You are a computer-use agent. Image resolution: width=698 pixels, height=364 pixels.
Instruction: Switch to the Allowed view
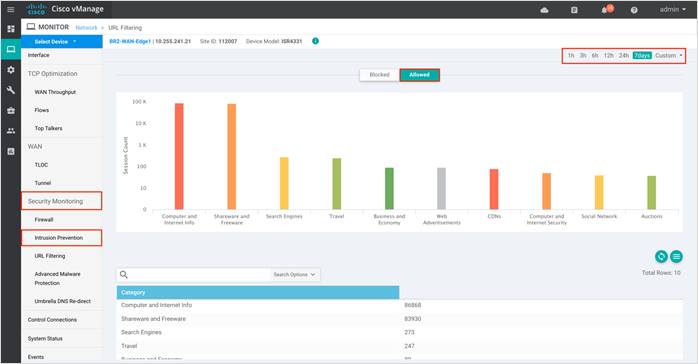tap(419, 75)
